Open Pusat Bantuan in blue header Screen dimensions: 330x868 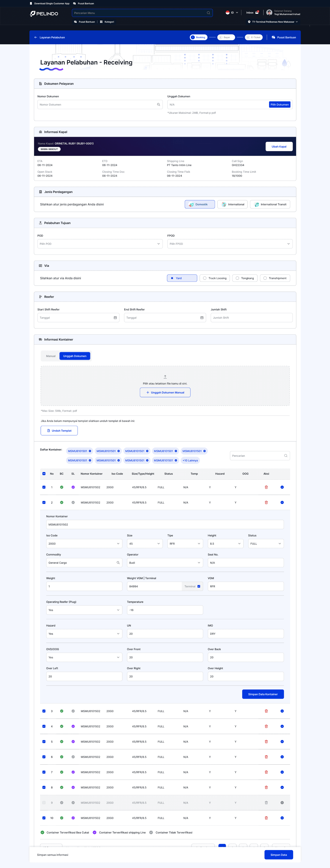coord(284,37)
